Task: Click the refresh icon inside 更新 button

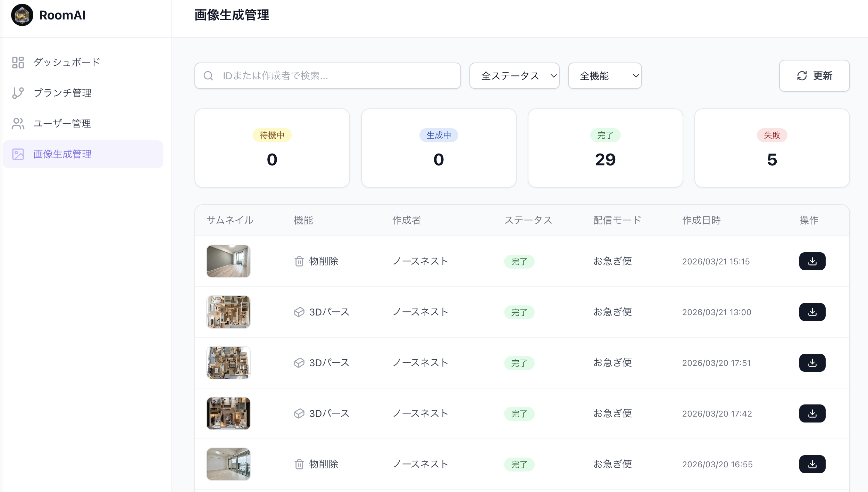Action: click(802, 76)
